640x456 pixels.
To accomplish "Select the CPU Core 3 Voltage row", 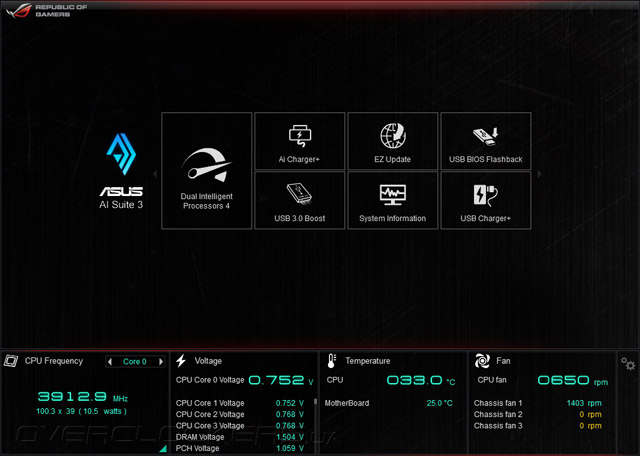I will (240, 426).
